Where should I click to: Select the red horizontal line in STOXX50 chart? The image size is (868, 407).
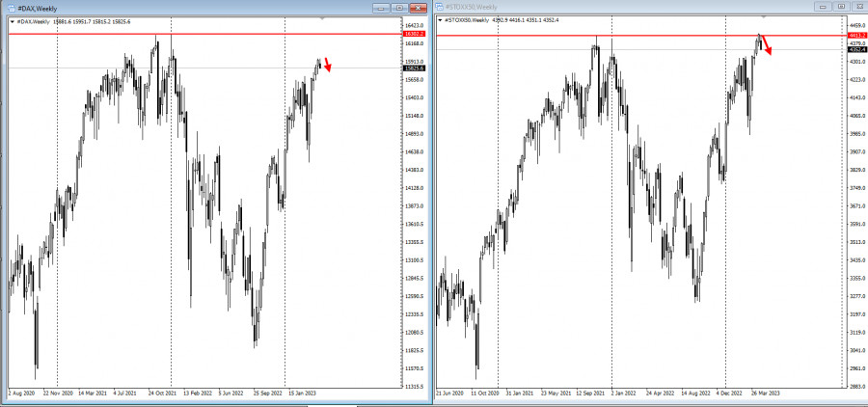[641, 36]
